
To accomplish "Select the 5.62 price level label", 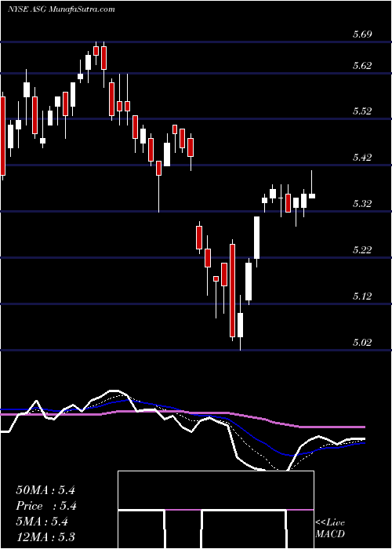I will tap(362, 65).
